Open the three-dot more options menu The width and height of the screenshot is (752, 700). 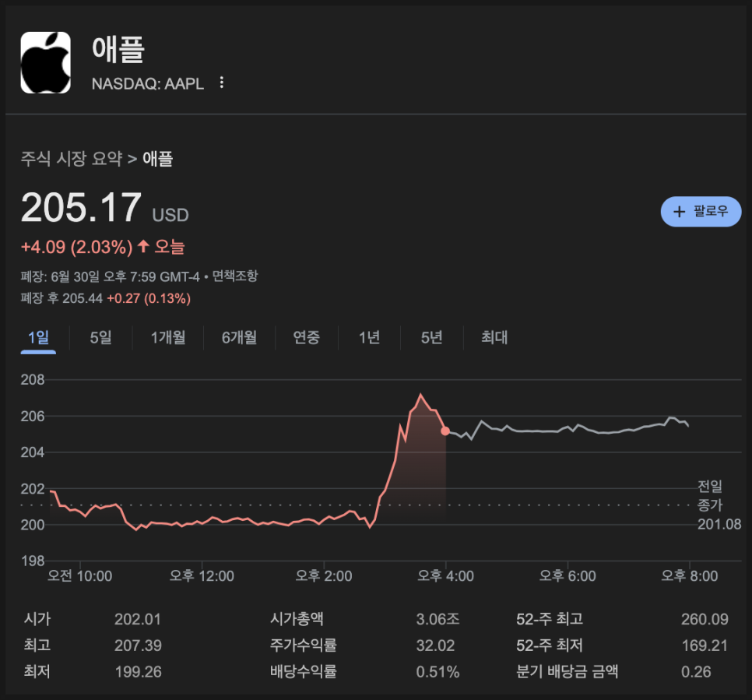click(222, 83)
